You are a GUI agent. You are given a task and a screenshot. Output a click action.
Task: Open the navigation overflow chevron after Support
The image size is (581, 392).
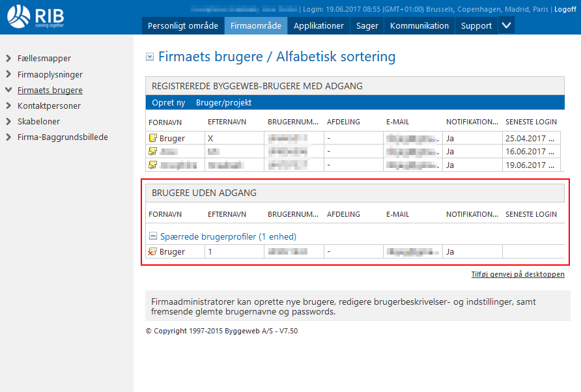[507, 25]
